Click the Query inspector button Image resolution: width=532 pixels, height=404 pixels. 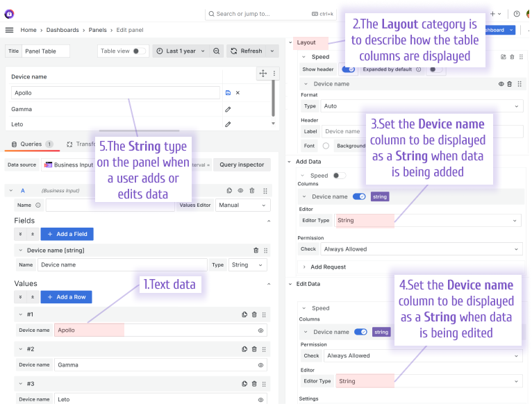coord(242,165)
